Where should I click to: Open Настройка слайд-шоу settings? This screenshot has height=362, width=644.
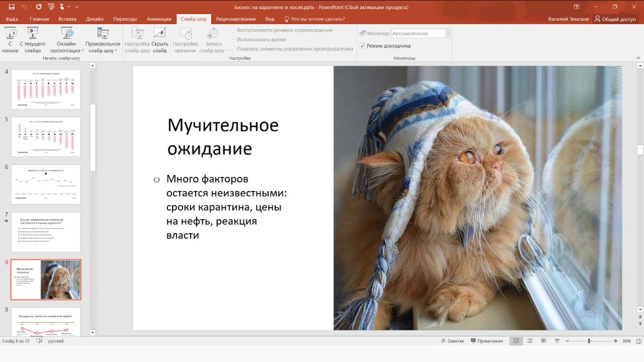[x=137, y=40]
